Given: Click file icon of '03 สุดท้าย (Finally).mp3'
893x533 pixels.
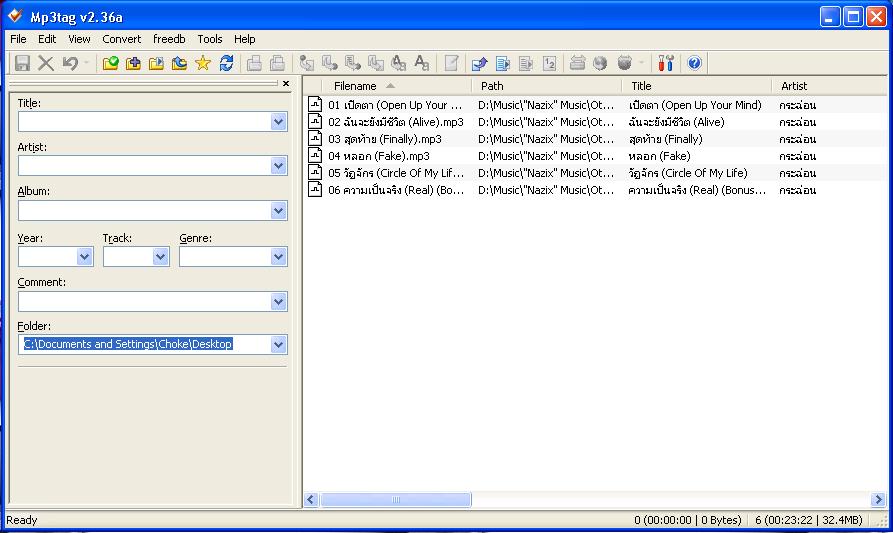Looking at the screenshot, I should [315, 138].
